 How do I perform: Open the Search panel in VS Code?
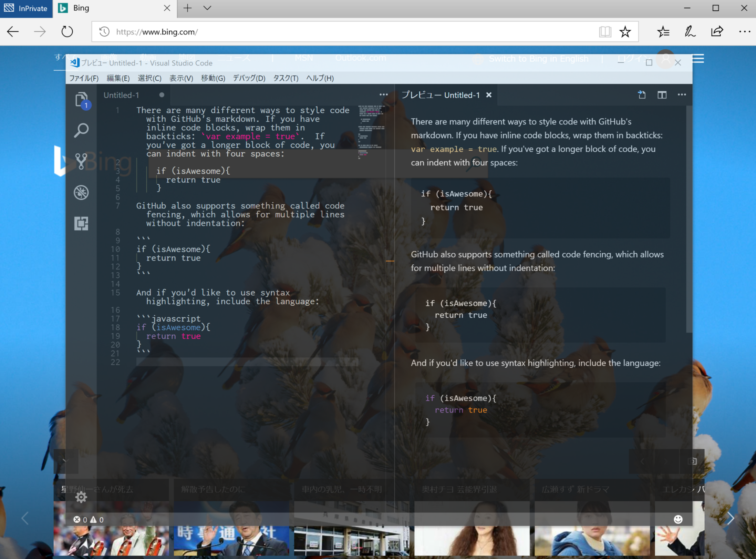point(81,130)
